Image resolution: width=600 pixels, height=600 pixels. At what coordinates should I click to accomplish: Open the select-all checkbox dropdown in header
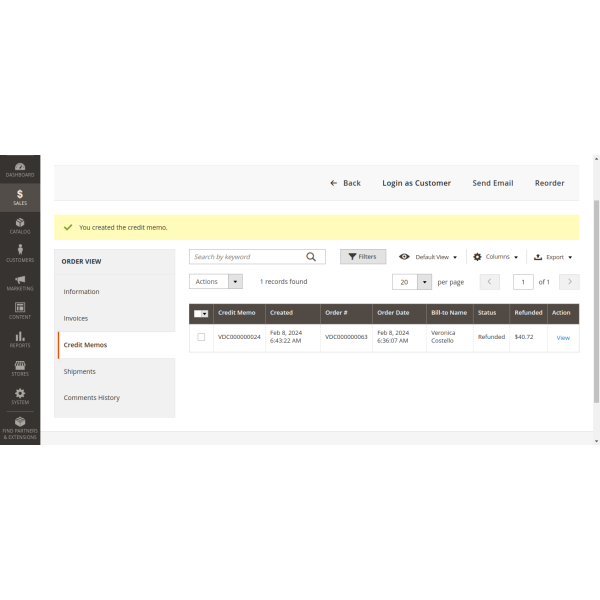[201, 313]
